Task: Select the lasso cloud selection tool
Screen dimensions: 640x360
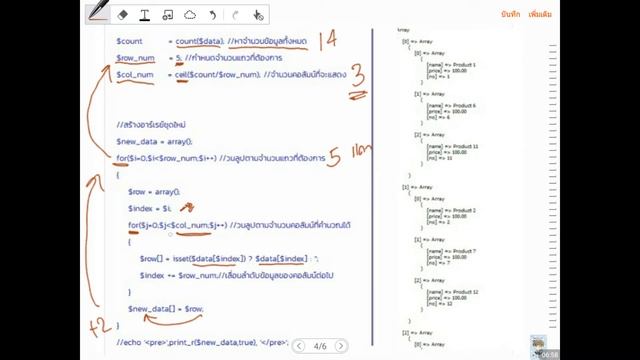Action: (190, 16)
